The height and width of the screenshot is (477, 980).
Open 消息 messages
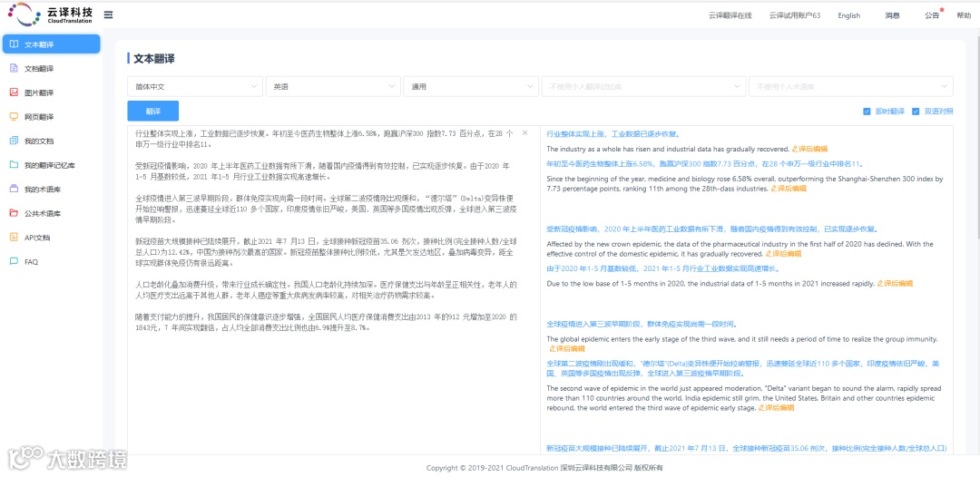point(892,15)
